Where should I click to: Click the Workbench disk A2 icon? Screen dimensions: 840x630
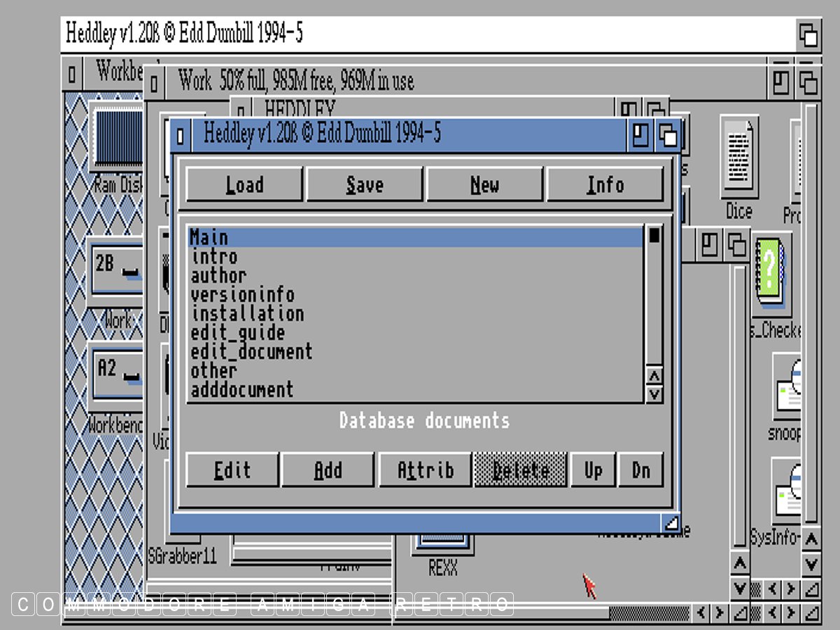pos(116,374)
